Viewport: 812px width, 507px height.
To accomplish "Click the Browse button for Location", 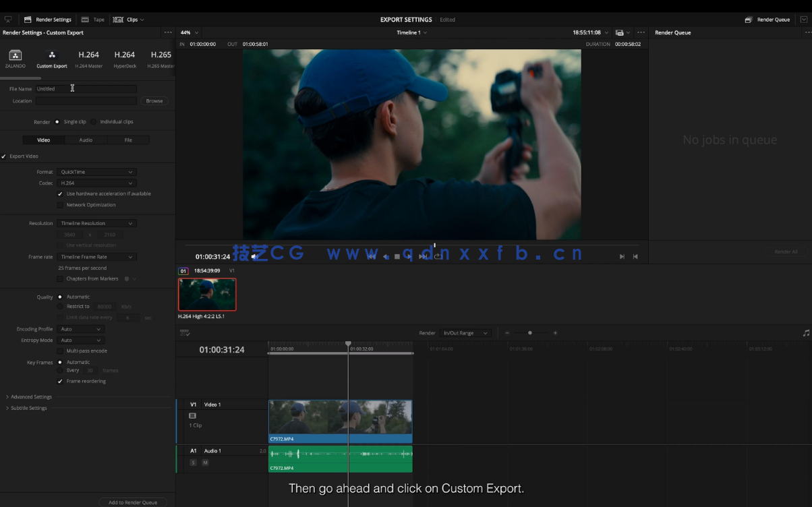I will pyautogui.click(x=154, y=100).
